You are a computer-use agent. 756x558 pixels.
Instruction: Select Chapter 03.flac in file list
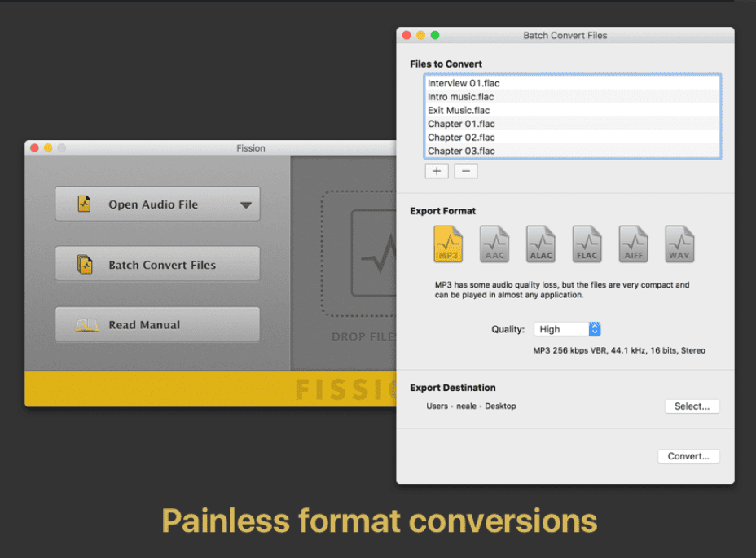coord(573,151)
